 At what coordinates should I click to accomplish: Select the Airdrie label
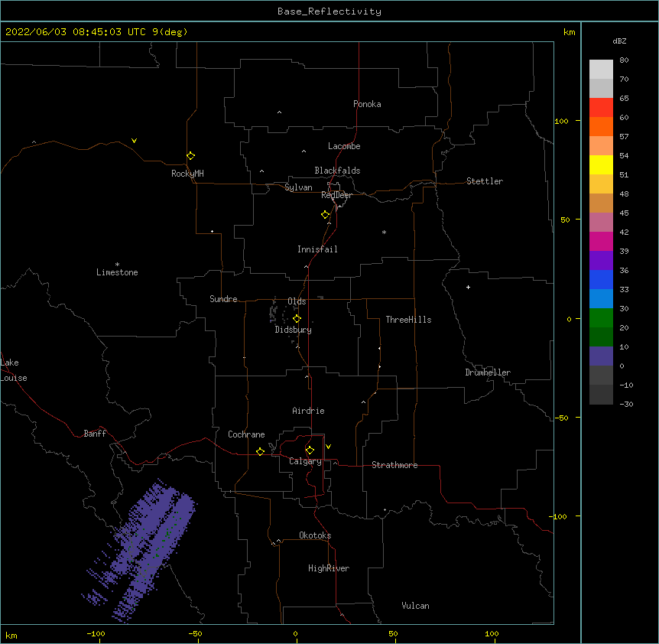(x=309, y=411)
